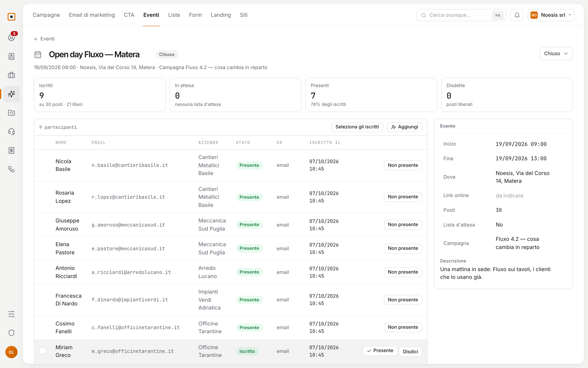Screen dimensions: 588x368
Task: Mark Rosaria Lopez as Non presente
Action: click(403, 197)
